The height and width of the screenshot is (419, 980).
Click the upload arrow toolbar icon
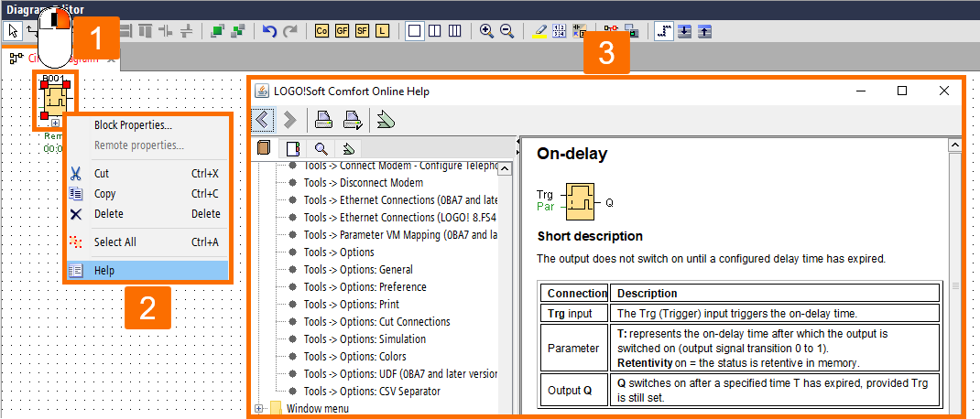(x=704, y=30)
